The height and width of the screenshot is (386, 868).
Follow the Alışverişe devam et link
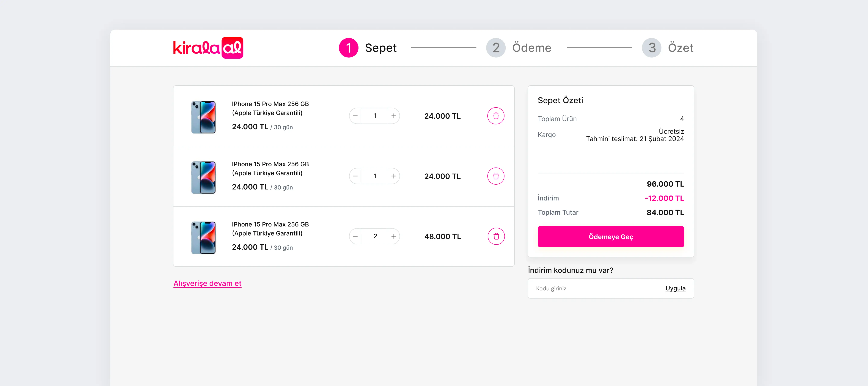207,283
